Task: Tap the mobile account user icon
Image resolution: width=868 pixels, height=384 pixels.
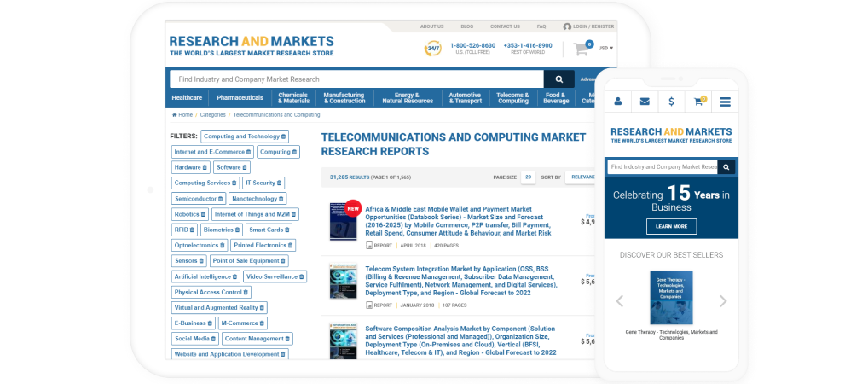Action: (x=618, y=102)
